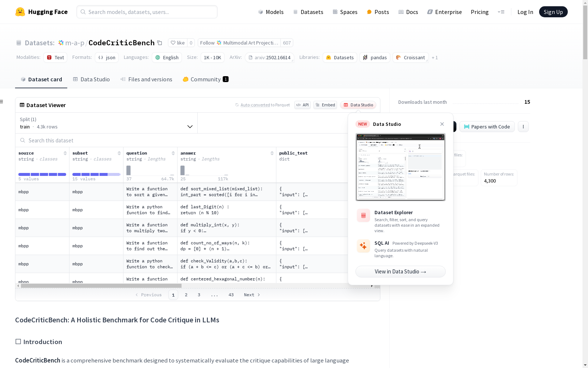Open the Hugging Face home logo
Screen dimensions: 588x368
coord(42,12)
